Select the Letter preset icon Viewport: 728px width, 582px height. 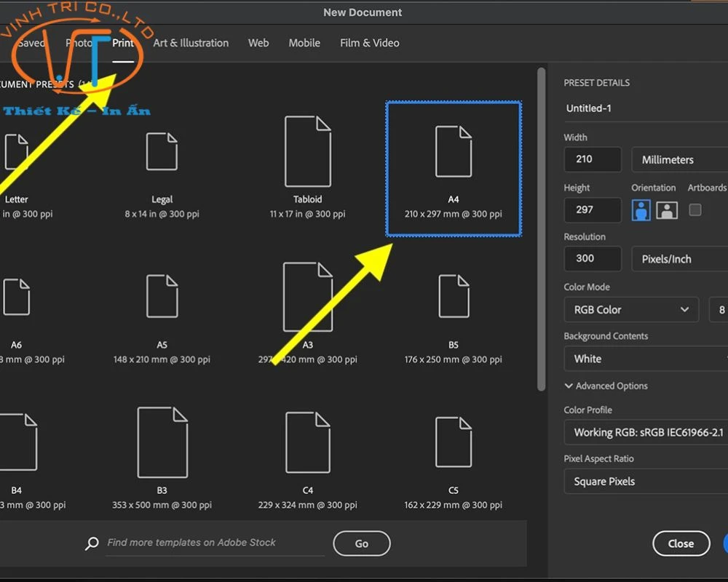[x=17, y=152]
